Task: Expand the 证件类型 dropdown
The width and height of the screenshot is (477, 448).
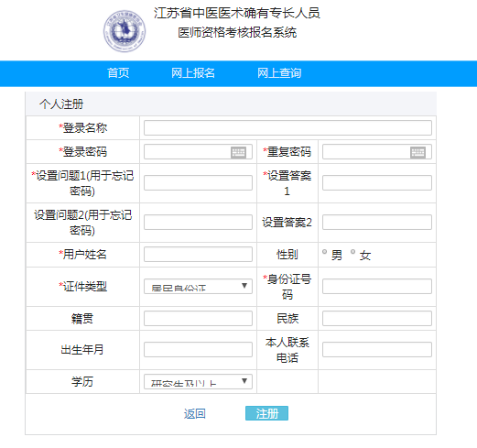Action: [198, 286]
